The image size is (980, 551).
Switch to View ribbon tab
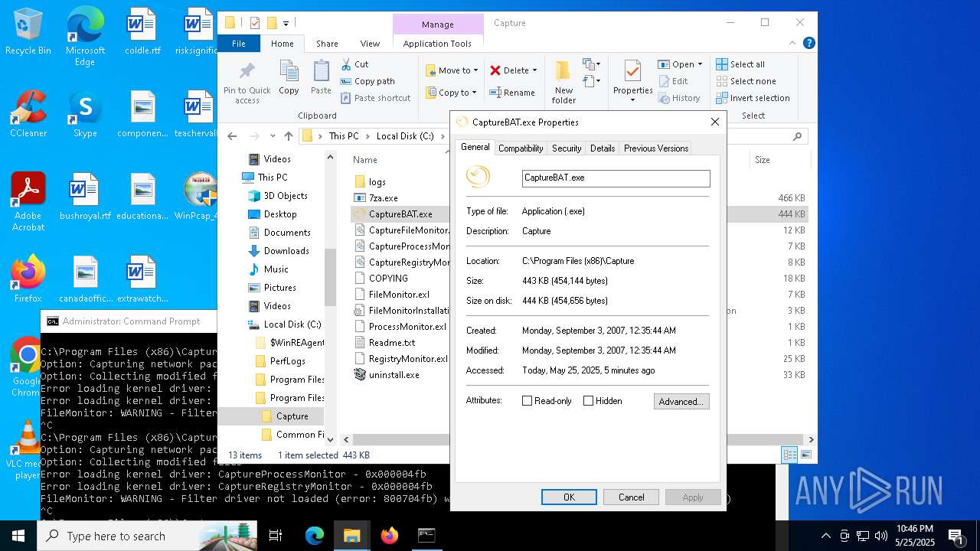(x=370, y=44)
